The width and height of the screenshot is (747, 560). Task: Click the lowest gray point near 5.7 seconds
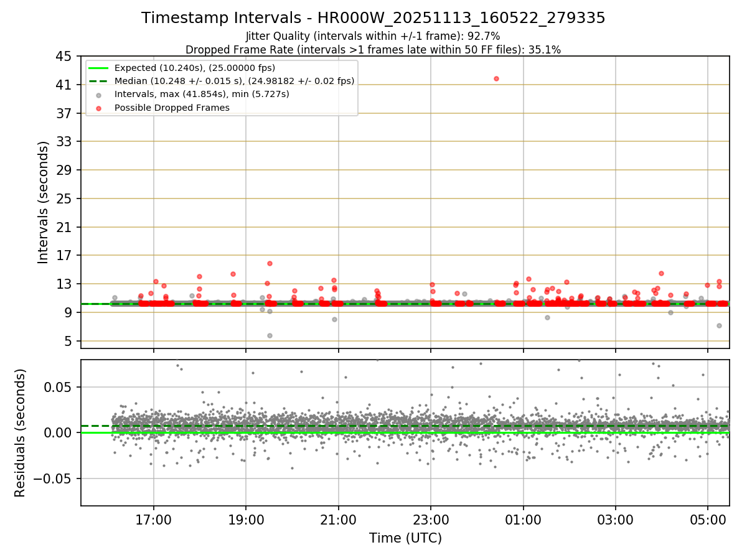point(270,335)
